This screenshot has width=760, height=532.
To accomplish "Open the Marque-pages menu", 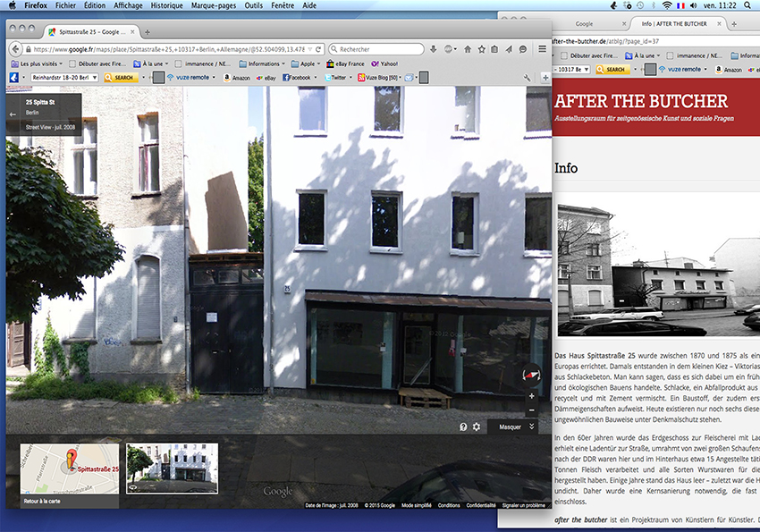I will click(214, 5).
